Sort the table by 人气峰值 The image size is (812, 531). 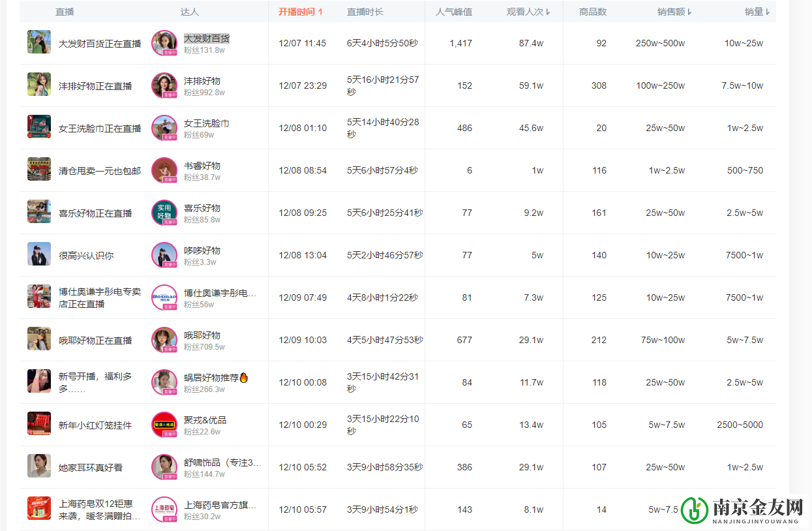tap(454, 11)
